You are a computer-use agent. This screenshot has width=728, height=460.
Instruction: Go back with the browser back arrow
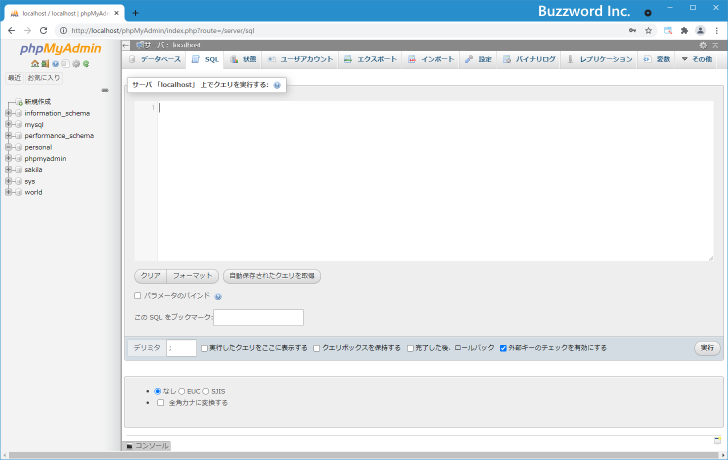pyautogui.click(x=12, y=31)
